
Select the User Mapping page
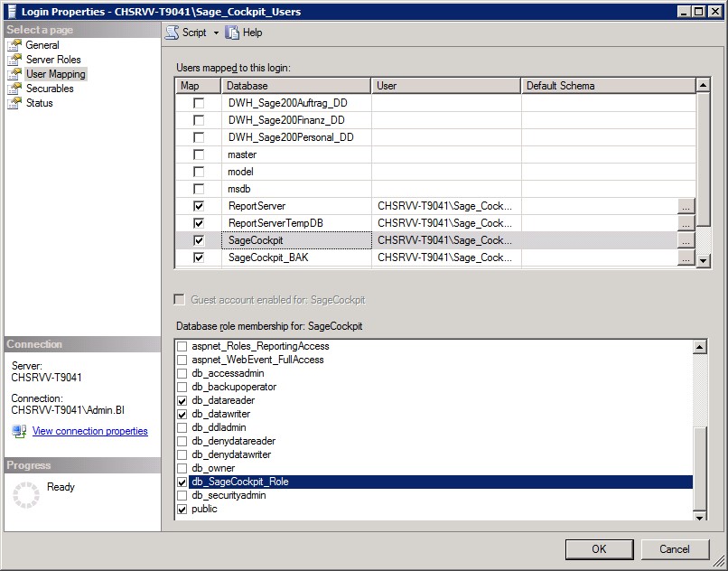coord(56,74)
